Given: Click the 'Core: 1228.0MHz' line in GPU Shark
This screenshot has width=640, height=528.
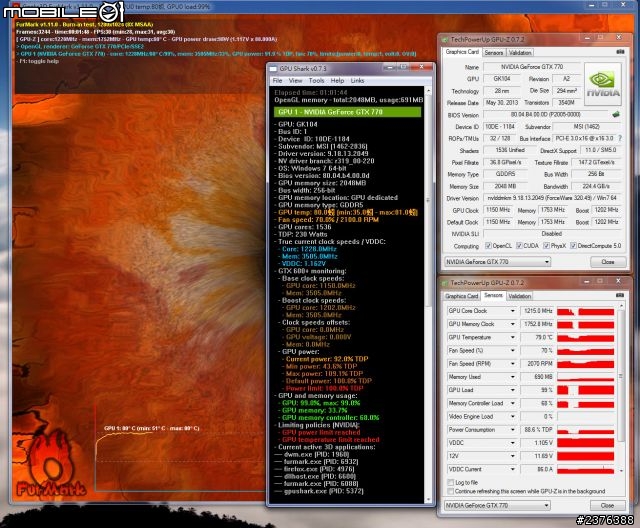Looking at the screenshot, I should (309, 249).
